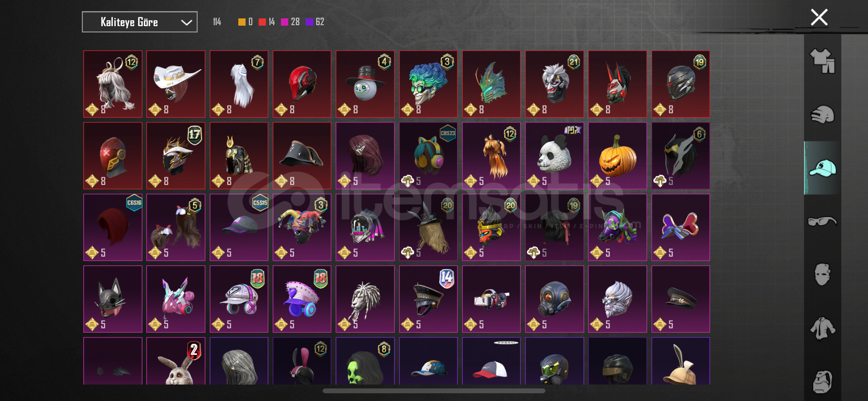
Task: Pick the black pirate tricorn hat item
Action: [x=302, y=155]
